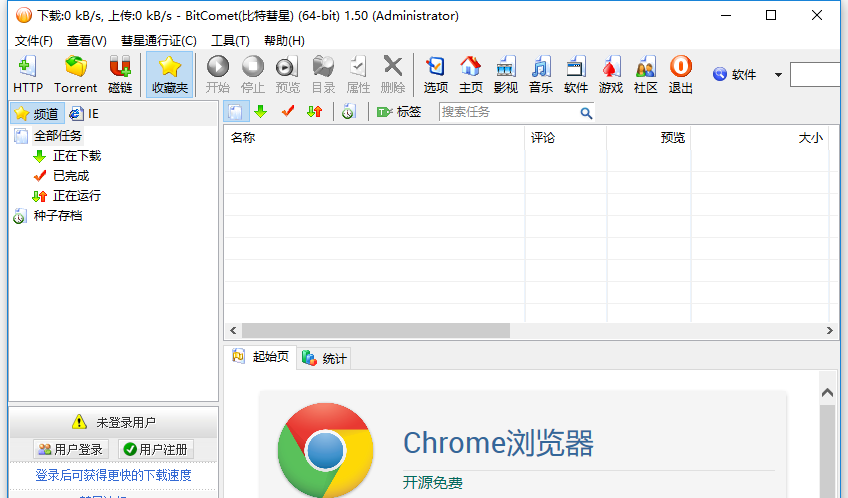This screenshot has width=848, height=498.
Task: Click the 音乐 music icon
Action: (x=541, y=74)
